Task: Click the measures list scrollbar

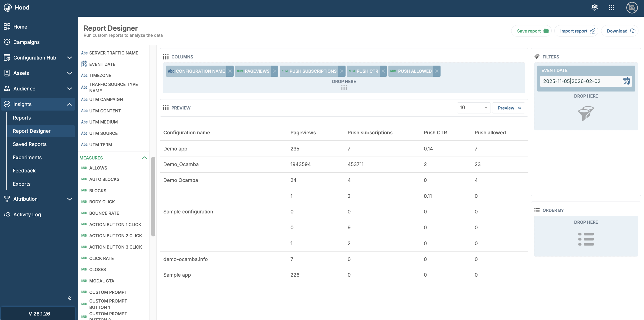Action: [x=153, y=196]
